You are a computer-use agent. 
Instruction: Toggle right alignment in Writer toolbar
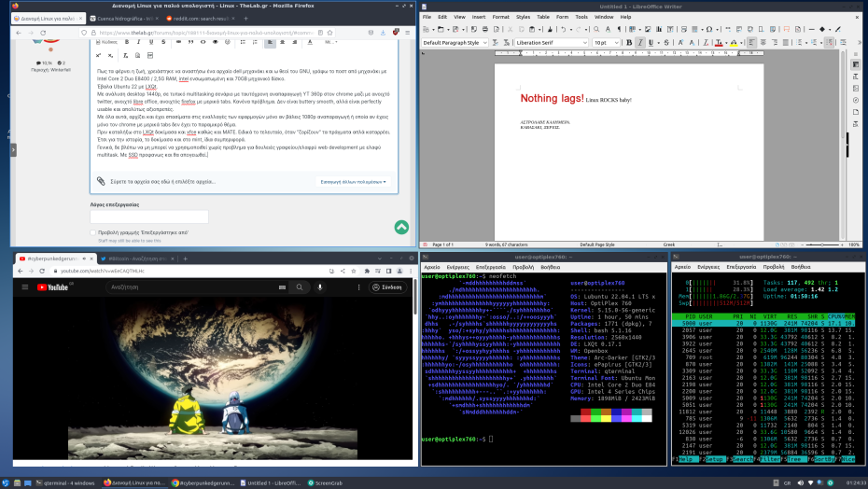pos(775,43)
